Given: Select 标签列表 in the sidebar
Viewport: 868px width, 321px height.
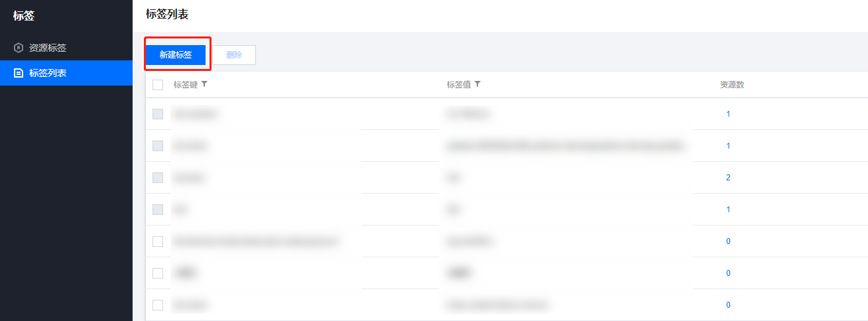Looking at the screenshot, I should [48, 73].
